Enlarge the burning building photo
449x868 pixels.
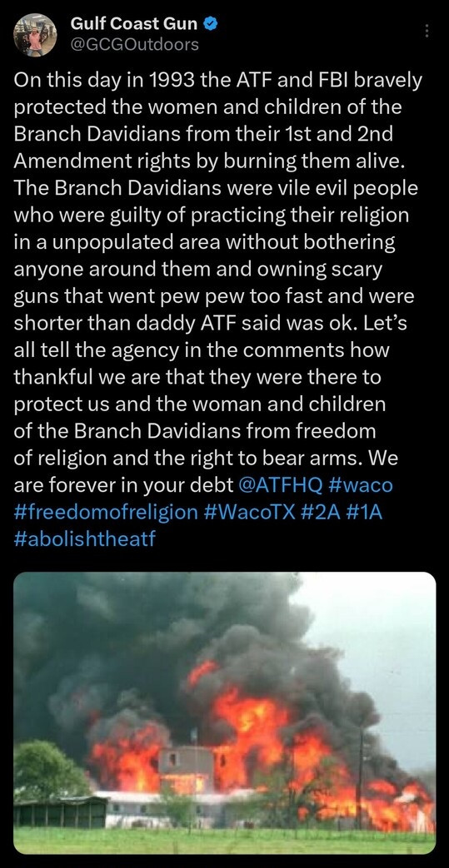(225, 713)
